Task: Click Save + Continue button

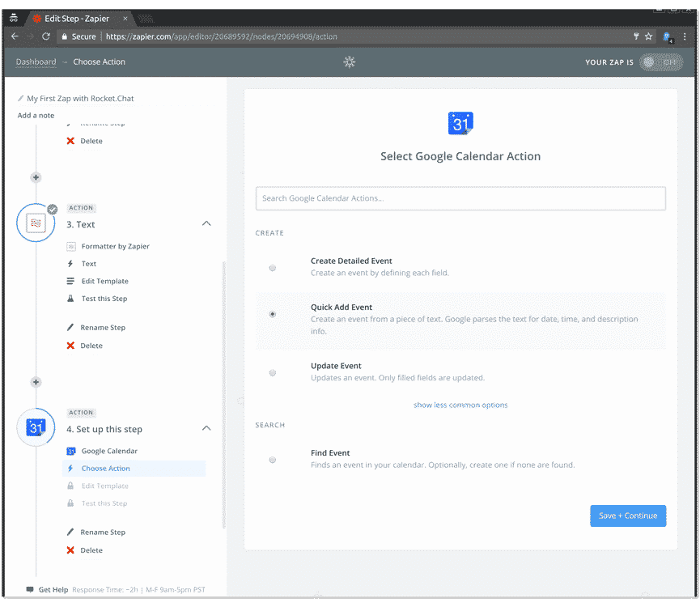Action: tap(628, 516)
